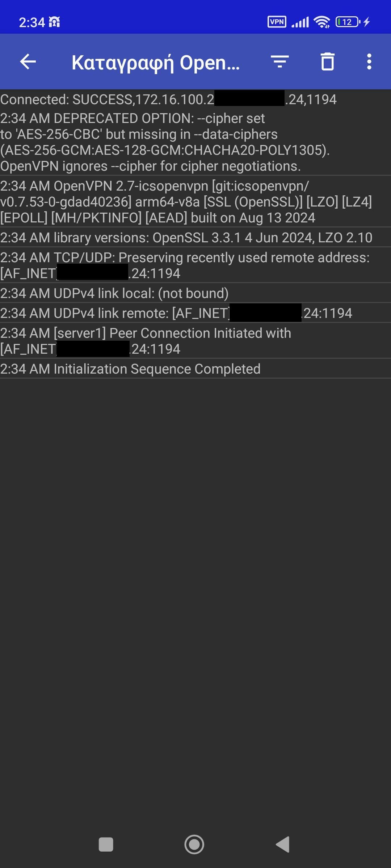Tap the DEPRECATED OPTION cipher log entry
The height and width of the screenshot is (868, 391).
pos(165,142)
